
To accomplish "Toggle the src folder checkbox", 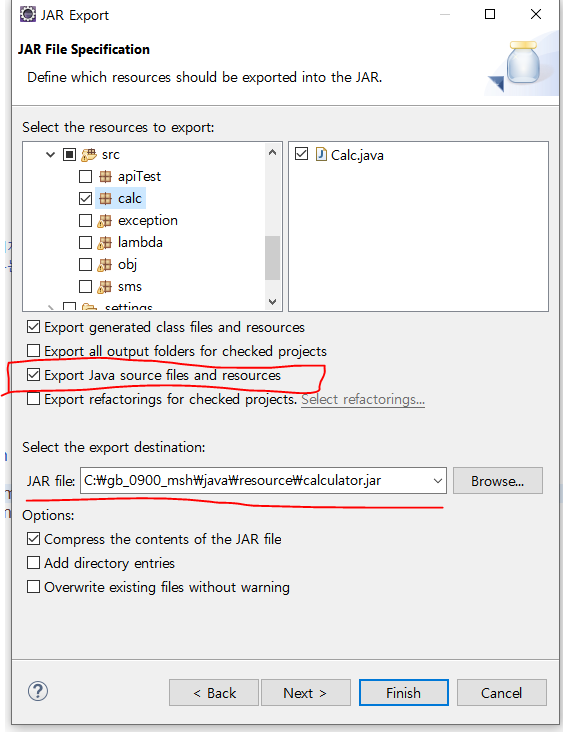I will 69,155.
